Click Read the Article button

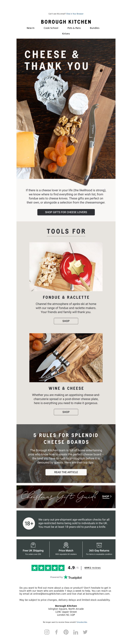pyautogui.click(x=66, y=472)
